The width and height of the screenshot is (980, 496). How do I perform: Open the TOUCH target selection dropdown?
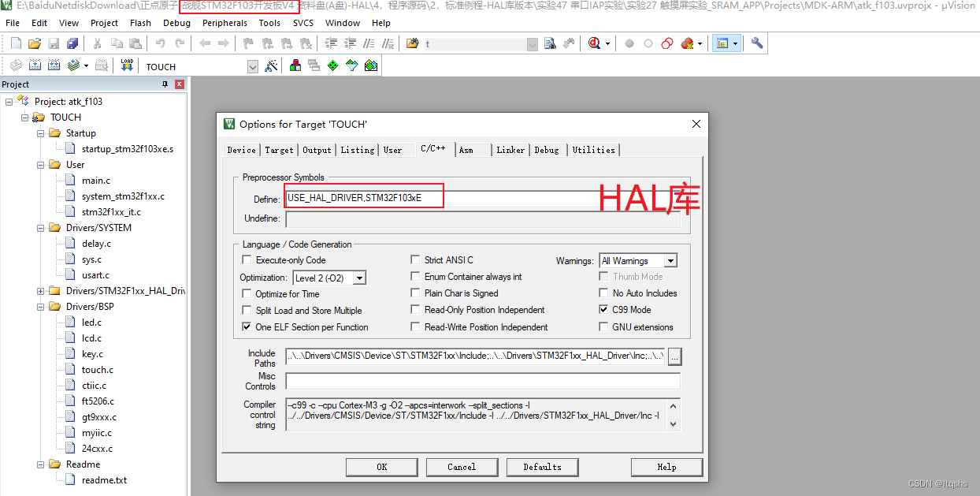click(253, 67)
